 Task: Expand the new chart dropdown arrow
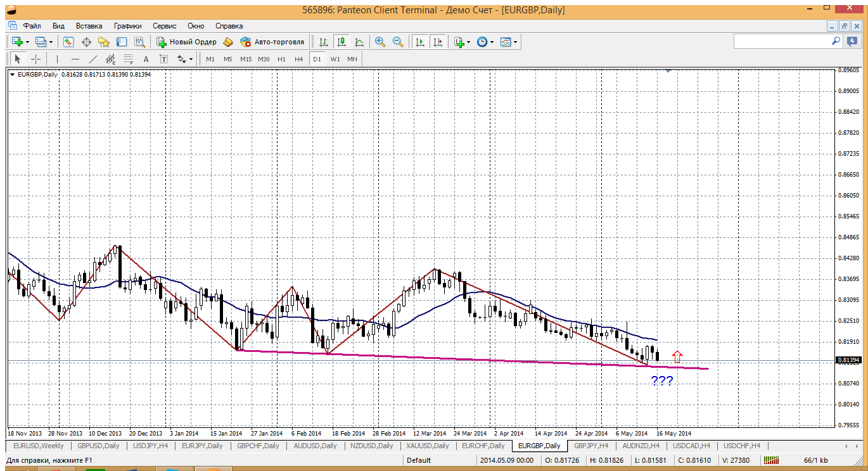coord(27,42)
